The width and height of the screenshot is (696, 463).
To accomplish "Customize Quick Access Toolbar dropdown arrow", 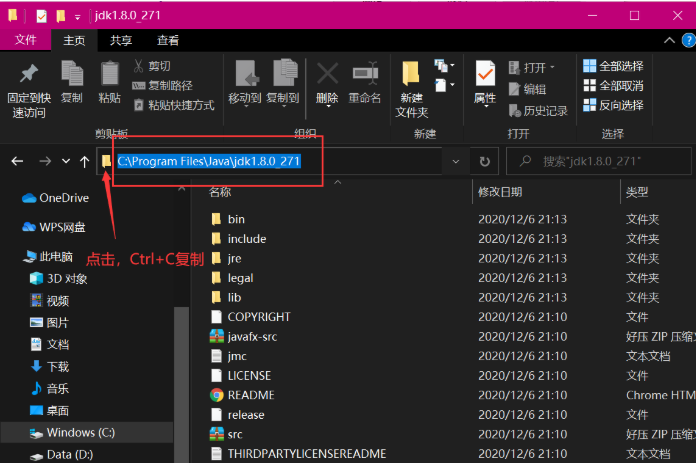I will [78, 17].
